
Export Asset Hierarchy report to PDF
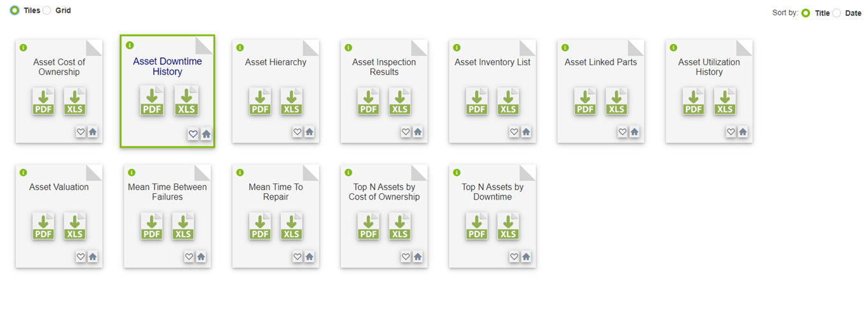[x=260, y=102]
